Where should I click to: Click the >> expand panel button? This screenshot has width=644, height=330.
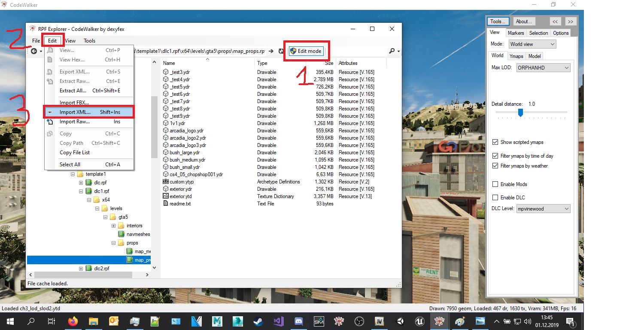point(570,21)
